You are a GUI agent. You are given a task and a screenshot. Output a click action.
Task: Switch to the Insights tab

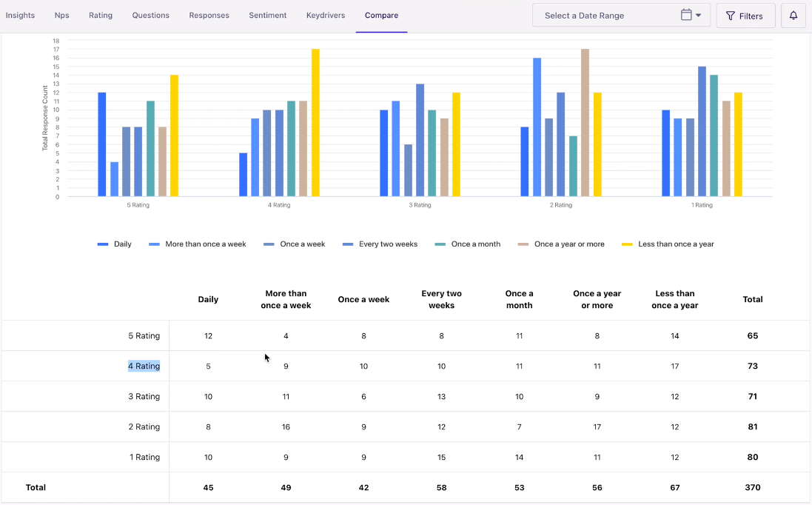pyautogui.click(x=20, y=15)
